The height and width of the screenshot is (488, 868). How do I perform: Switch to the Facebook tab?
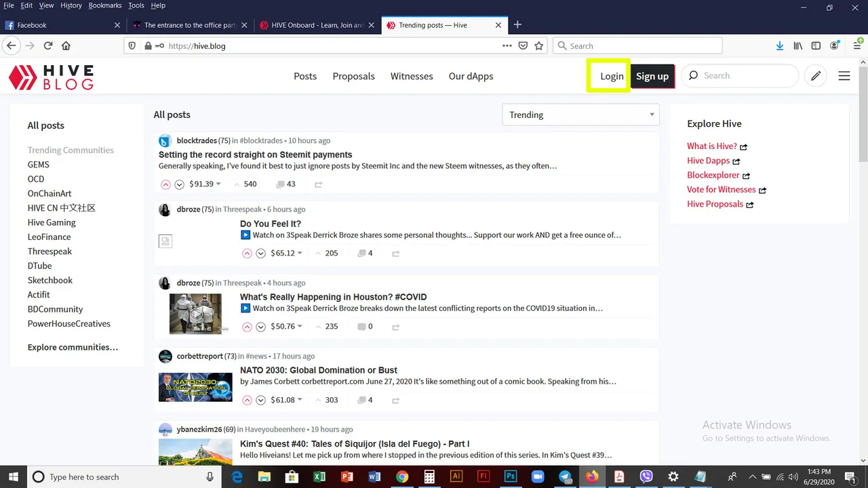62,25
